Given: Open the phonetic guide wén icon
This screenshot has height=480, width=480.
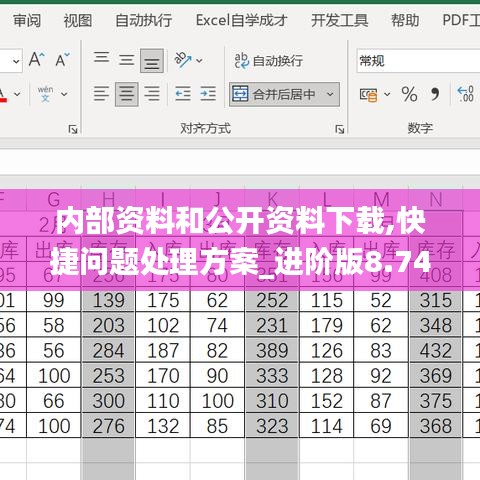Looking at the screenshot, I should click(x=46, y=94).
